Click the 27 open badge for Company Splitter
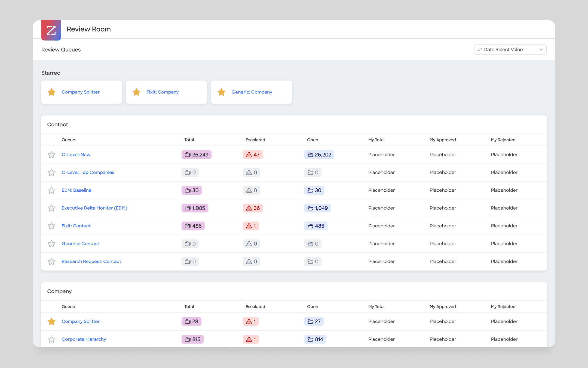 [x=314, y=321]
